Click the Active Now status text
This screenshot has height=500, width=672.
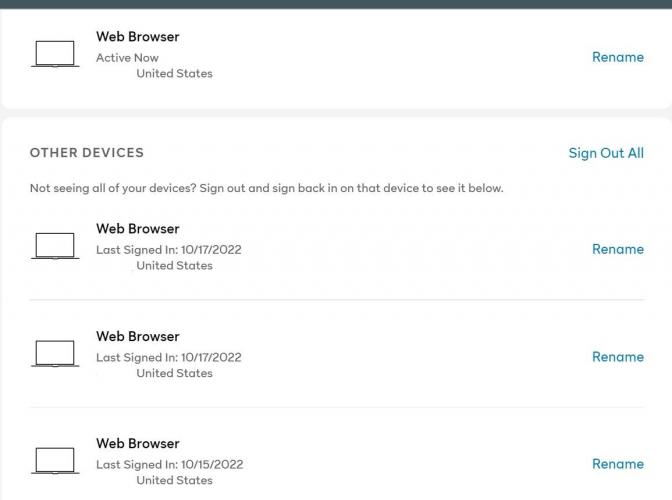127,57
